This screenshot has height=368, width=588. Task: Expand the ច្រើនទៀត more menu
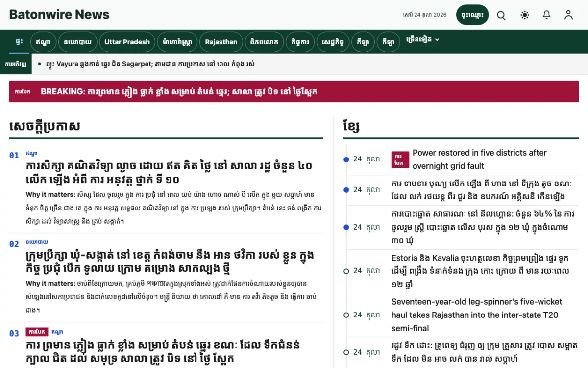423,40
